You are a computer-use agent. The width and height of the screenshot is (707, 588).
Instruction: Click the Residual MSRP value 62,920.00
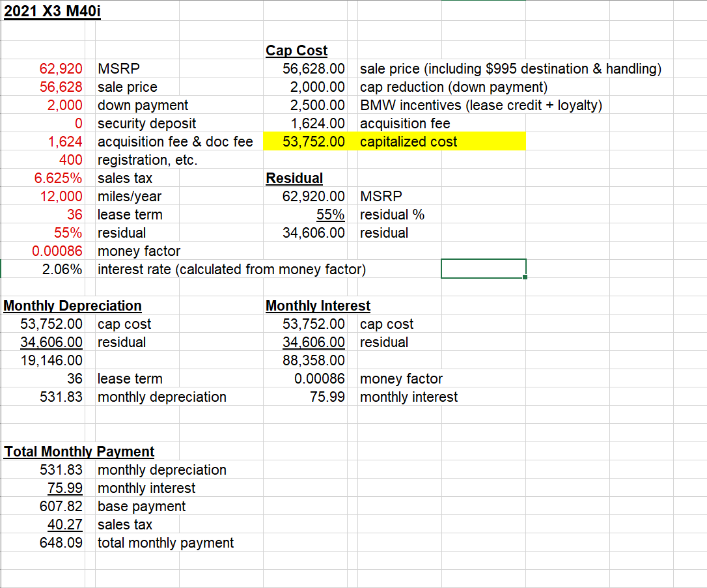(x=314, y=196)
